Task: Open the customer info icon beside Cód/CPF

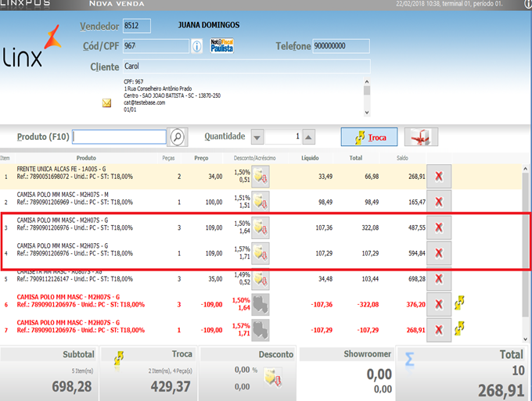Action: (x=197, y=46)
